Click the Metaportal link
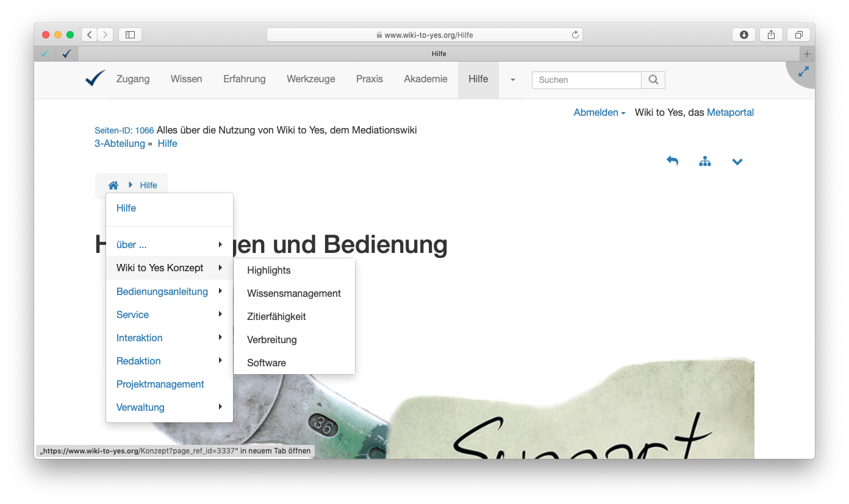 730,112
